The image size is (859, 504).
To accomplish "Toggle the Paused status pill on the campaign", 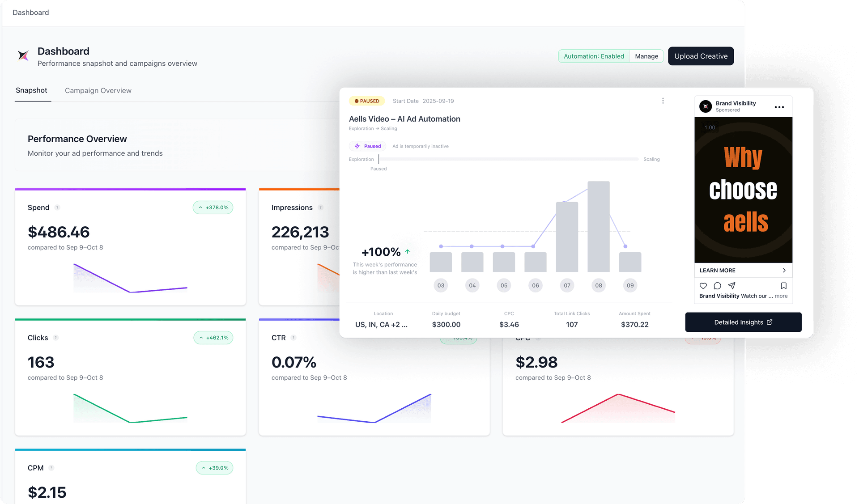I will 368,146.
